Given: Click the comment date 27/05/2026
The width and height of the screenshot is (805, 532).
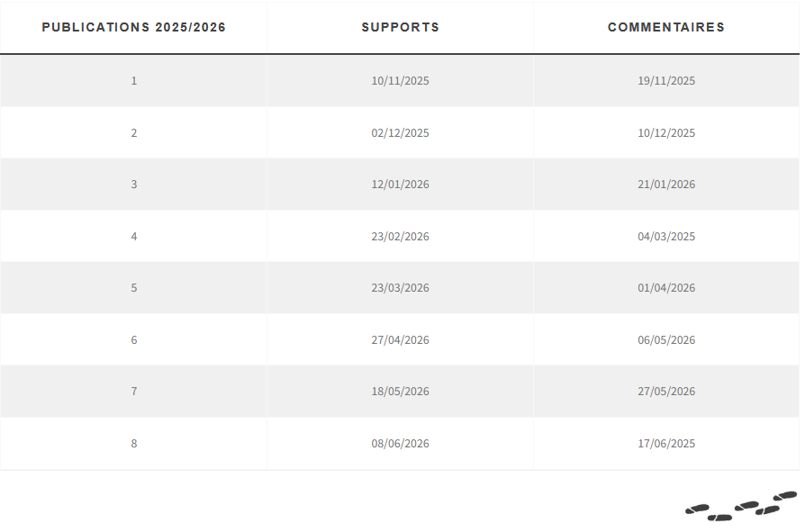Looking at the screenshot, I should pyautogui.click(x=666, y=392).
